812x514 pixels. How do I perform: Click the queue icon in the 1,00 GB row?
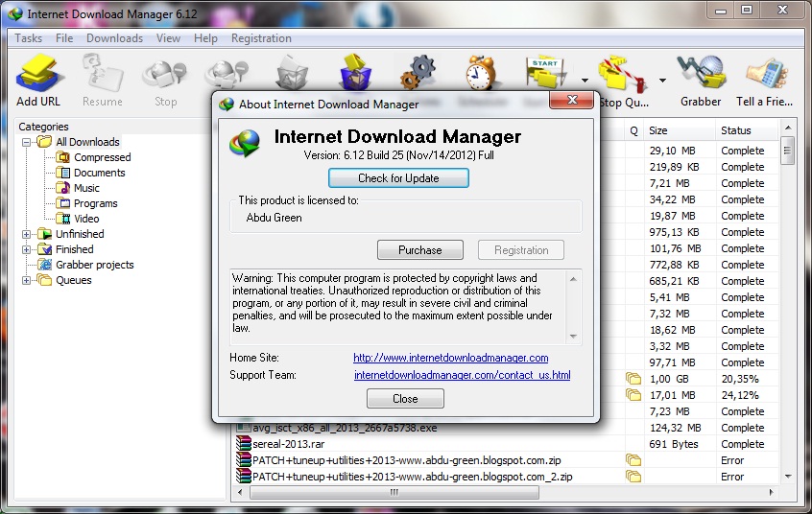pos(633,379)
